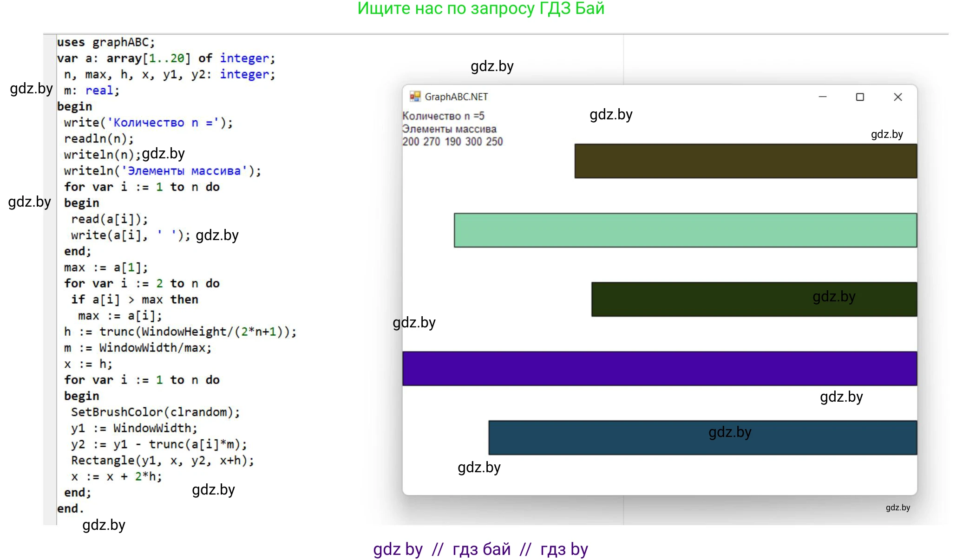Click the green 'Ищите нас по запросу ГДЗ Бай' header
The height and width of the screenshot is (560, 963).
click(x=481, y=8)
